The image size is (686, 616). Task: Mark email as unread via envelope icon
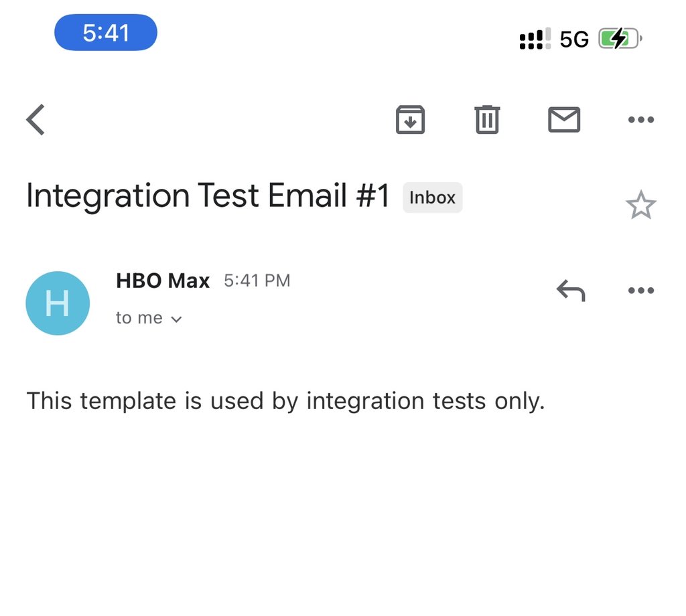point(564,120)
